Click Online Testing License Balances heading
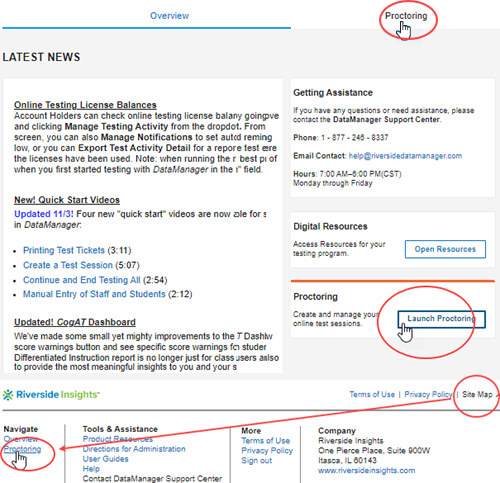 [85, 105]
